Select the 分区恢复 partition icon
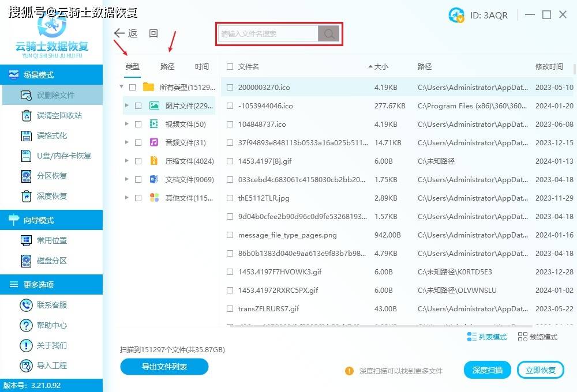 [27, 176]
